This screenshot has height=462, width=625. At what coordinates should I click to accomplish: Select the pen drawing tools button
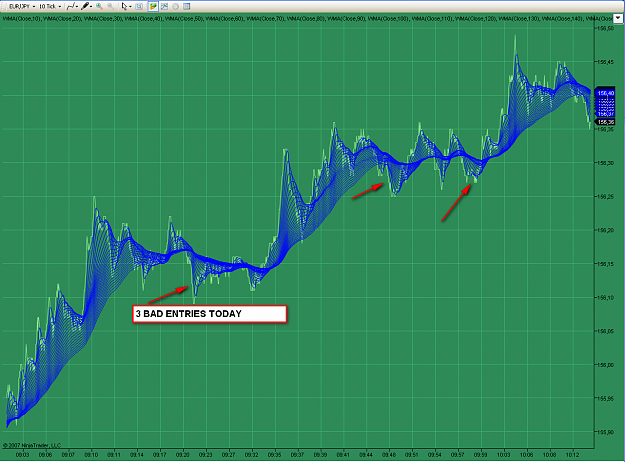[86, 6]
